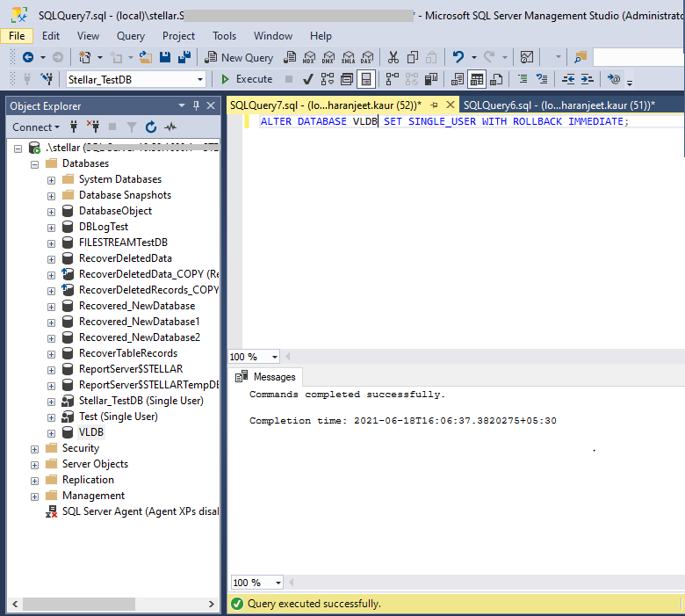Click Connect Object Explorer plug icon

[74, 127]
